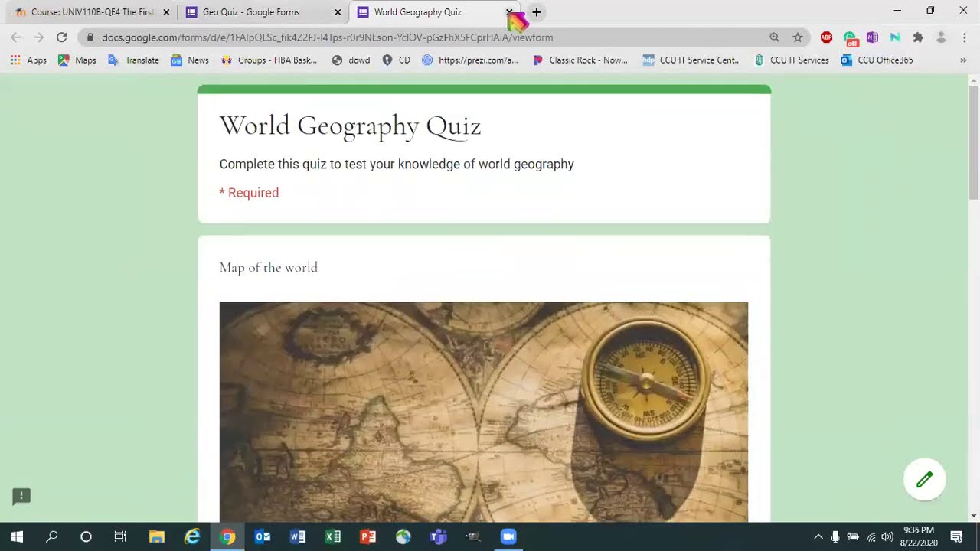Open the zoom magnifier icon in address bar
Screen dimensions: 980x551
coord(774,37)
